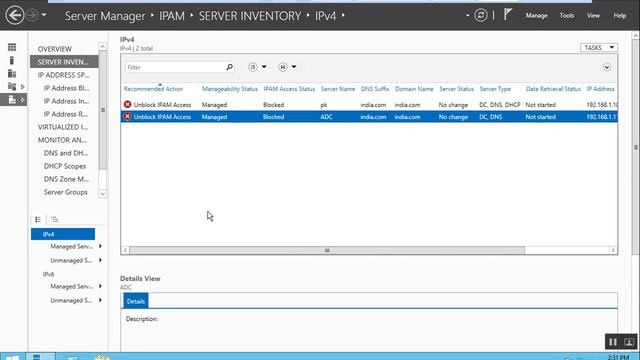Open VIRTUALIZED IP navigation item
640x360 pixels.
[63, 127]
